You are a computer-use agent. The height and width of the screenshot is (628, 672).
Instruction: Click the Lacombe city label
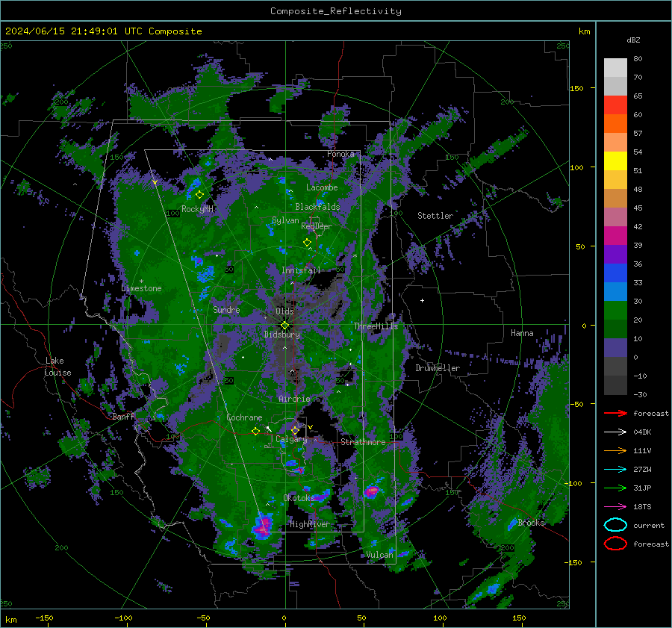322,187
